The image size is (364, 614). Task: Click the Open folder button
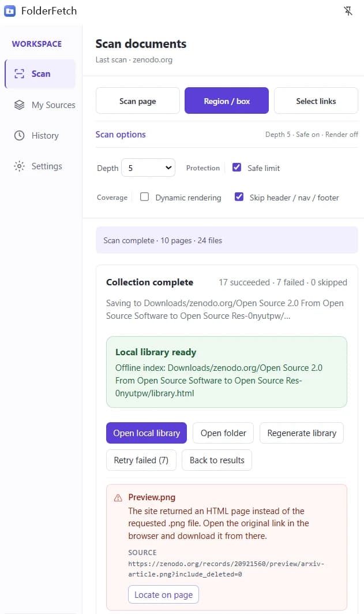coord(223,433)
